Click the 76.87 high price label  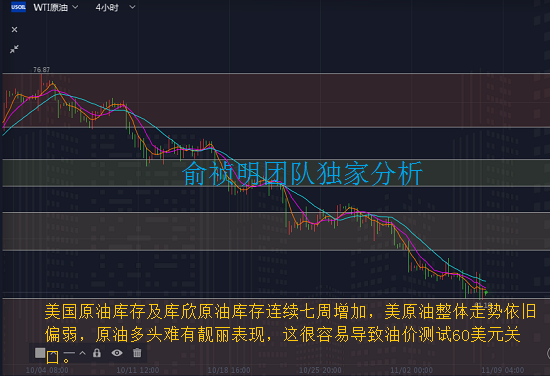click(x=41, y=69)
